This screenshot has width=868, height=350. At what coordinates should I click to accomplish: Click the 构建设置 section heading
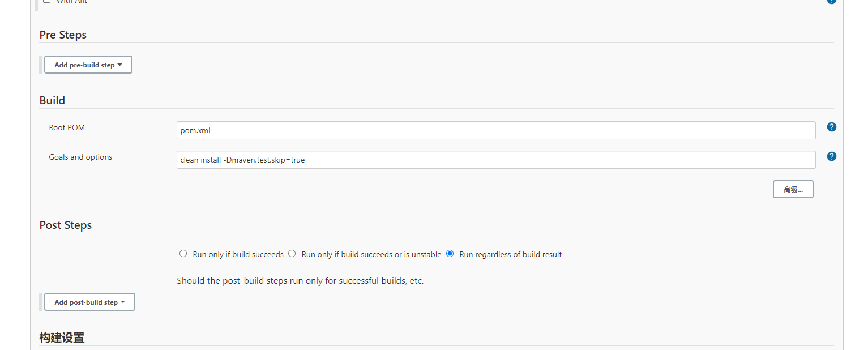(x=62, y=338)
